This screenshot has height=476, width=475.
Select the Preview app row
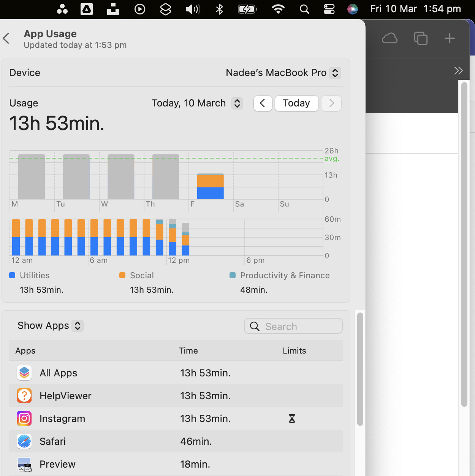[x=176, y=464]
